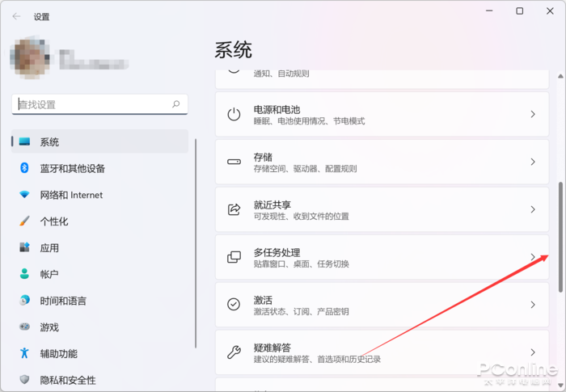Click the 存储空间、驱动器、配置规则 description
Screen dimensions: 566x392
(306, 169)
